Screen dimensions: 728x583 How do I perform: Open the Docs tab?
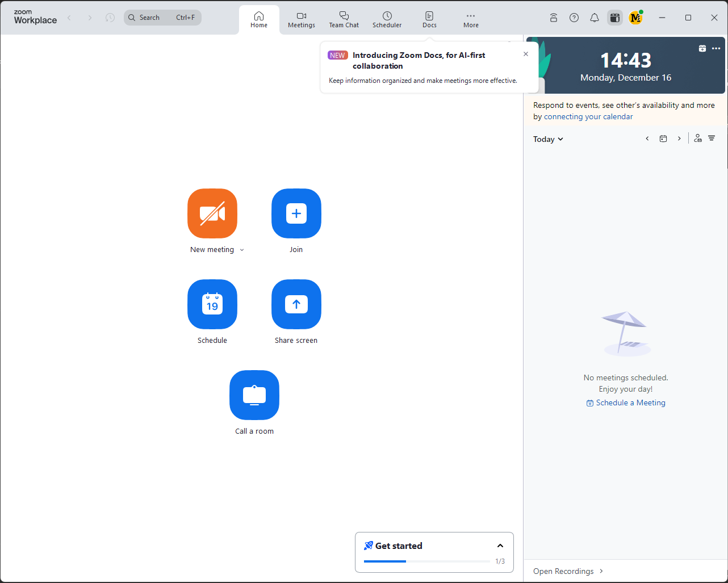point(429,20)
